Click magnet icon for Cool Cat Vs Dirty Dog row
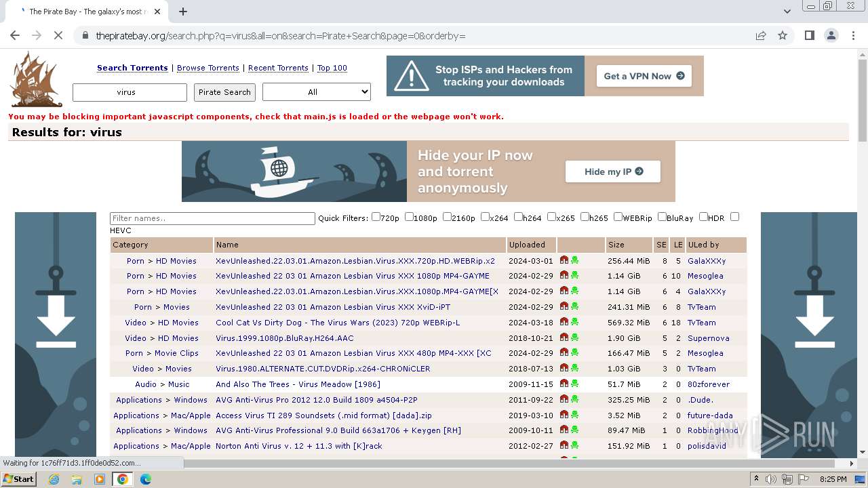Screen dimensions: 868x488 click(564, 322)
